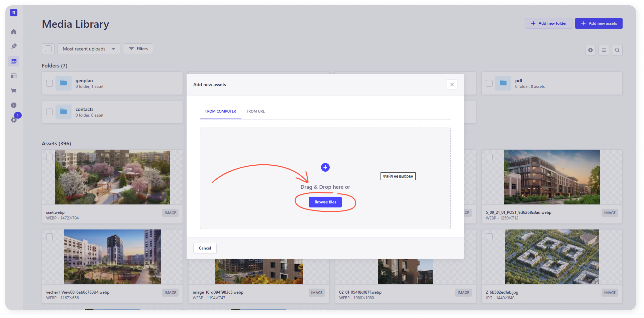
Task: Select the contacts folder checkbox
Action: (x=49, y=112)
